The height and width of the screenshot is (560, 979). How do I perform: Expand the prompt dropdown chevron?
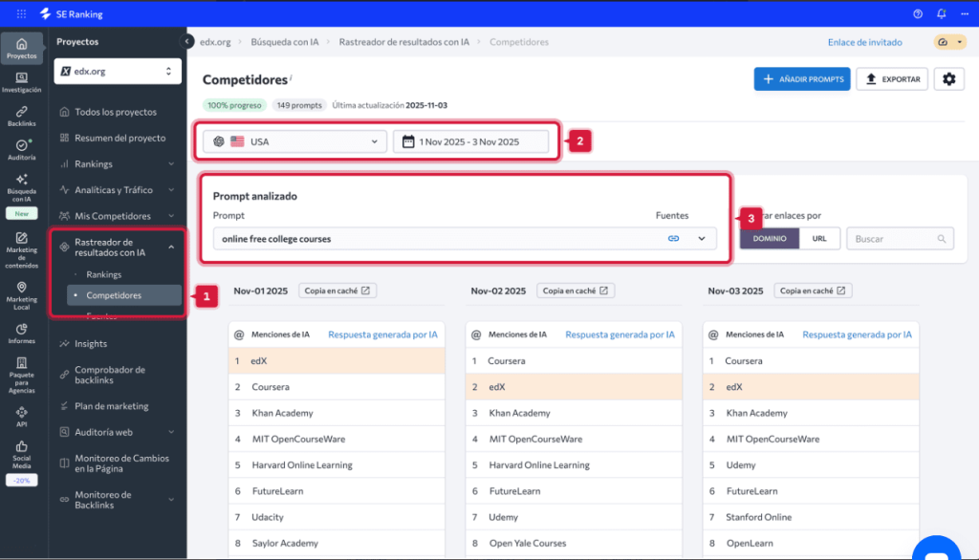coord(702,239)
